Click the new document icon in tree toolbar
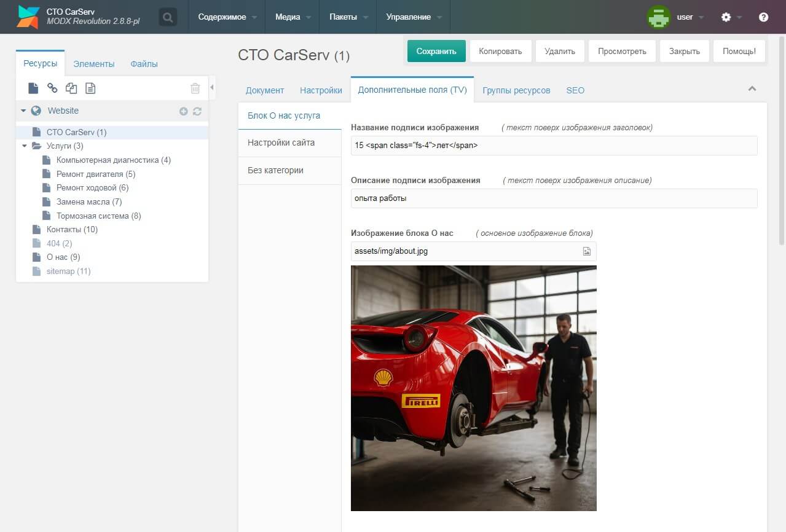This screenshot has width=786, height=532. [x=33, y=88]
